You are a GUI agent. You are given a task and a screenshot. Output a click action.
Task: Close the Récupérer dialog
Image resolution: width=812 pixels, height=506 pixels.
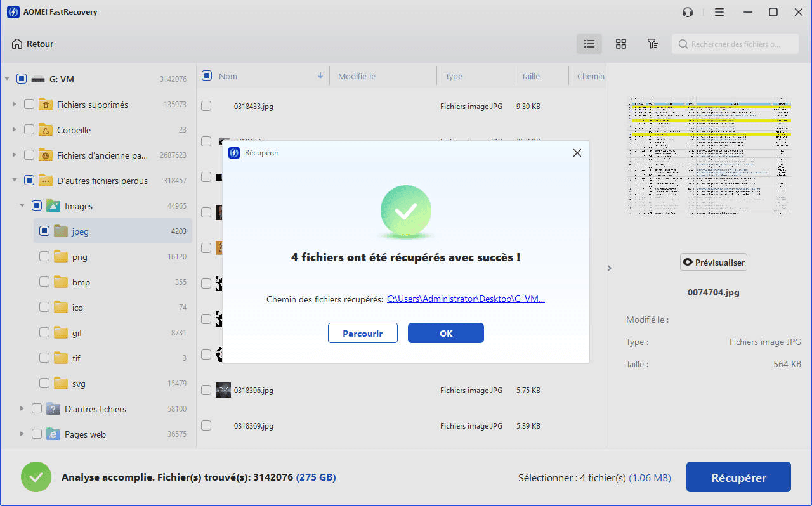577,153
